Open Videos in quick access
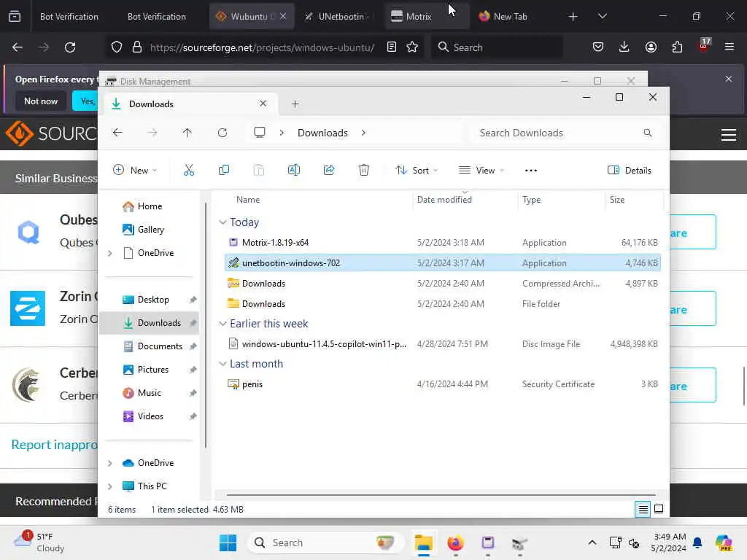This screenshot has width=747, height=560. (143, 416)
